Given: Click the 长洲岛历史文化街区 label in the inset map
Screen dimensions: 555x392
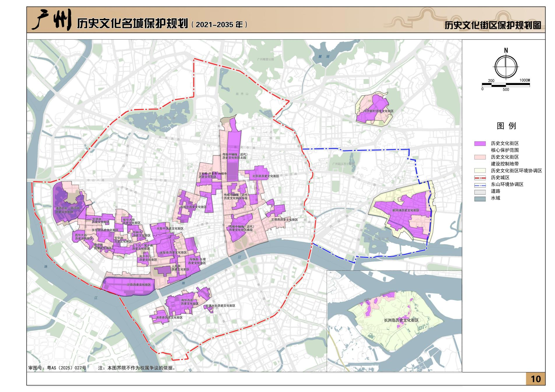Looking at the screenshot, I should [401, 320].
